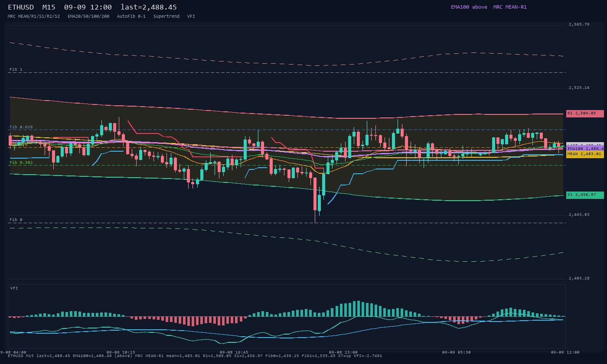The width and height of the screenshot is (607, 364).
Task: Click the 2,443.83 price axis label
Action: (579, 214)
